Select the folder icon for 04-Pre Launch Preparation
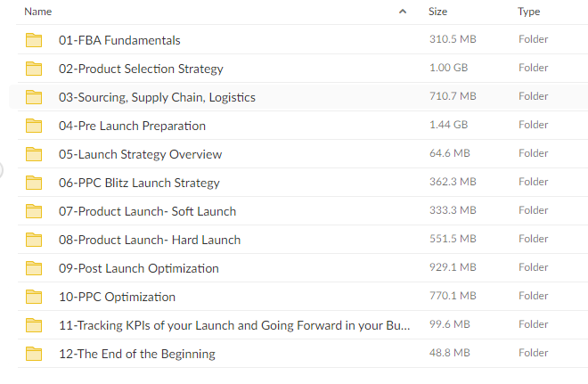Viewport: 588px width, 384px height. (34, 126)
